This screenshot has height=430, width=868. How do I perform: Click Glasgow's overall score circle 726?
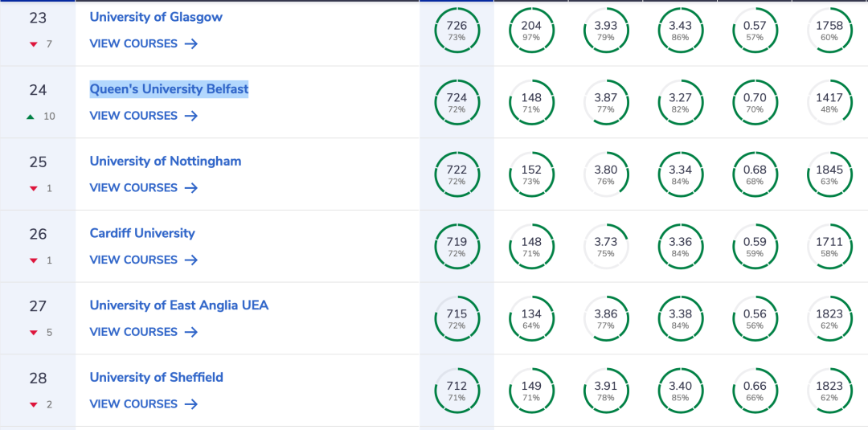click(457, 31)
